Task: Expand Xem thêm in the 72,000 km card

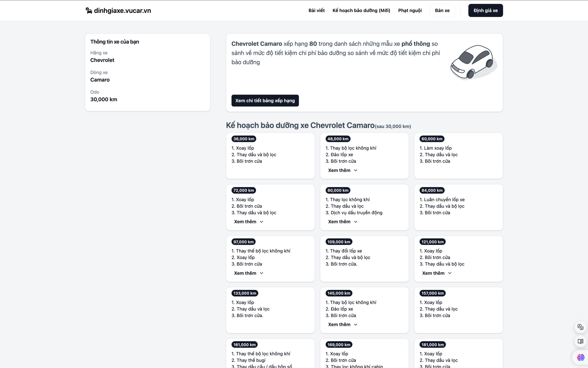Action: (x=248, y=222)
